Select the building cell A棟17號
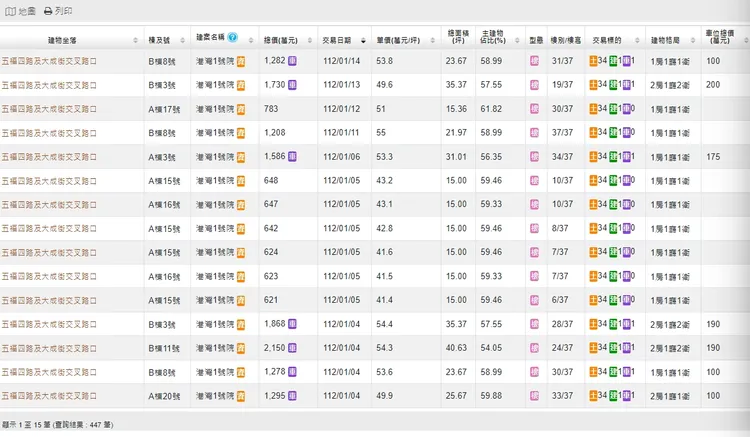Image resolution: width=750 pixels, height=437 pixels. coord(164,109)
